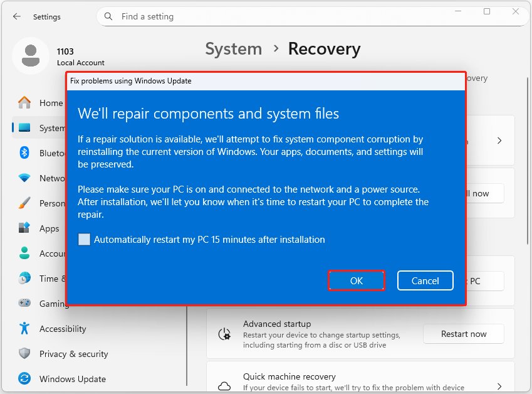The width and height of the screenshot is (532, 394).
Task: Click the Network & internet Wi-Fi icon
Action: point(24,178)
